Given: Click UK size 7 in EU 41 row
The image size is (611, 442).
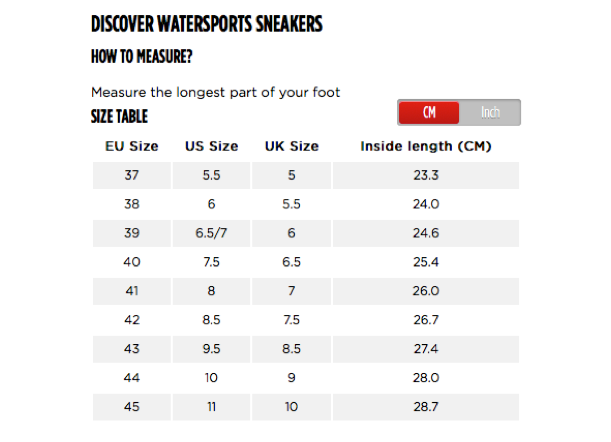Looking at the screenshot, I should click(x=291, y=291).
